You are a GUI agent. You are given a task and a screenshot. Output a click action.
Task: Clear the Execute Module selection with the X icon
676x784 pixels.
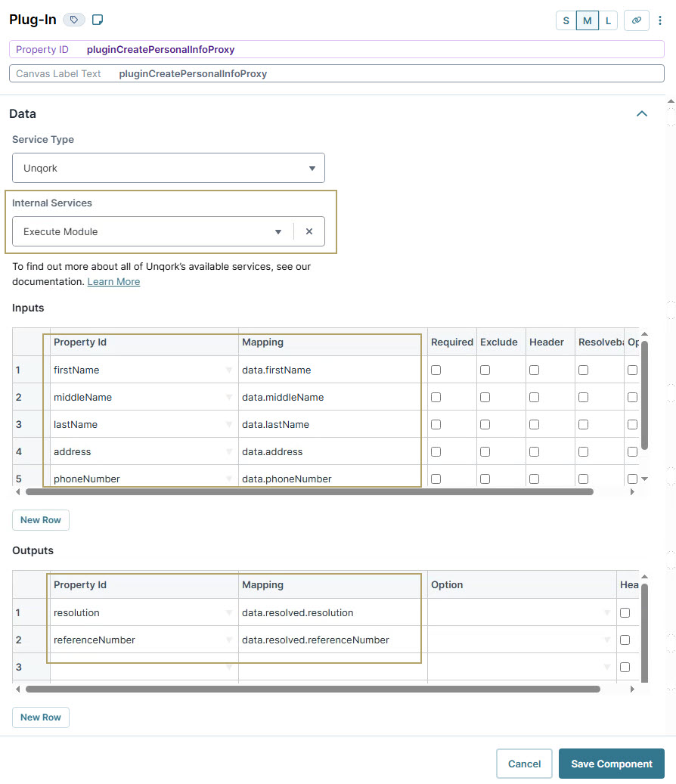click(x=309, y=231)
